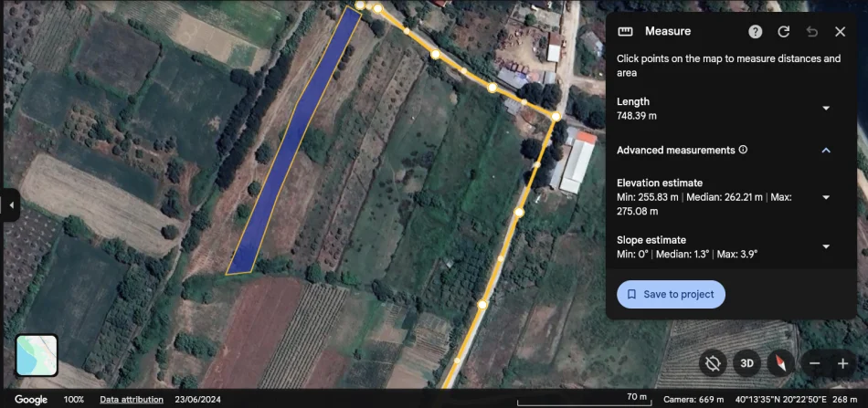Click the compass to reset north

pos(779,363)
